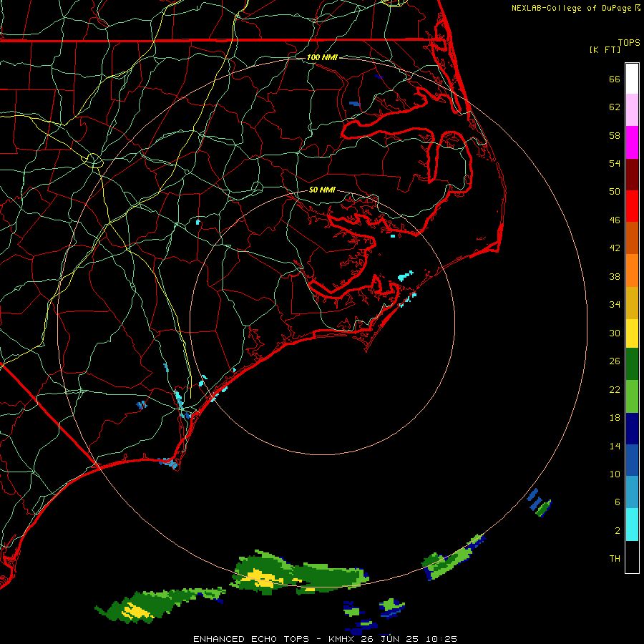Select the light green swatch near 22

pos(632,396)
